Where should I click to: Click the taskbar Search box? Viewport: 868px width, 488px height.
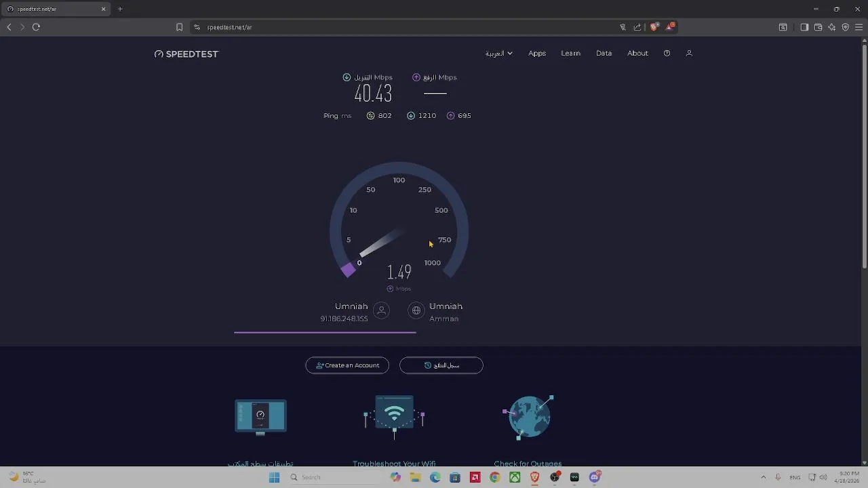(x=332, y=477)
